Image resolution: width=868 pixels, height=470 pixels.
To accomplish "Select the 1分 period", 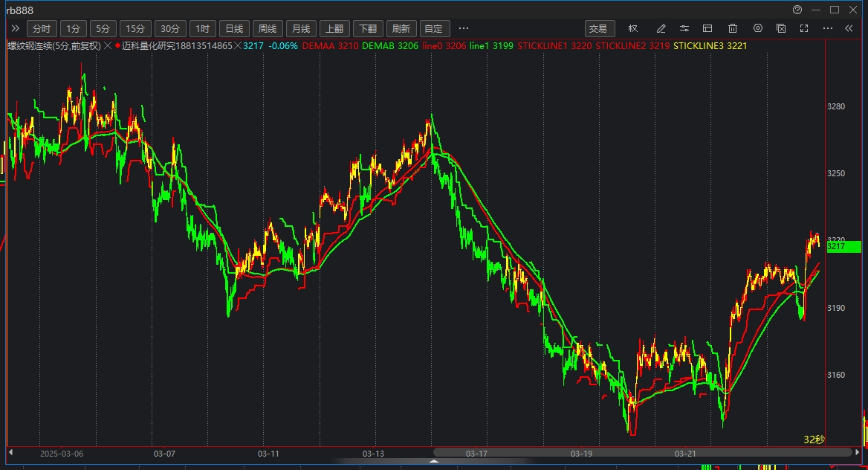I will pyautogui.click(x=73, y=29).
